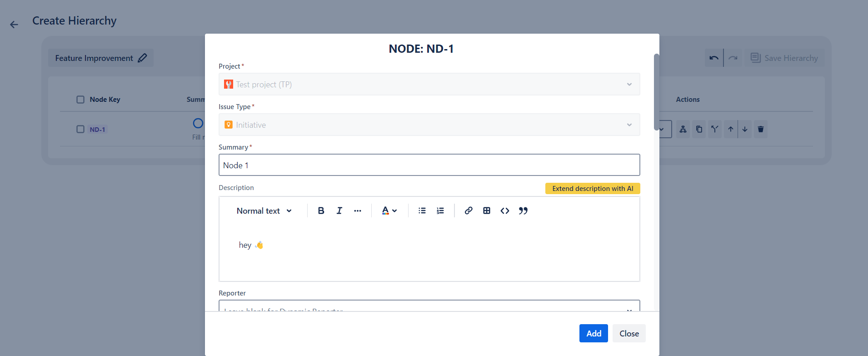Toggle bold formatting in description editor
868x356 pixels.
pos(321,211)
